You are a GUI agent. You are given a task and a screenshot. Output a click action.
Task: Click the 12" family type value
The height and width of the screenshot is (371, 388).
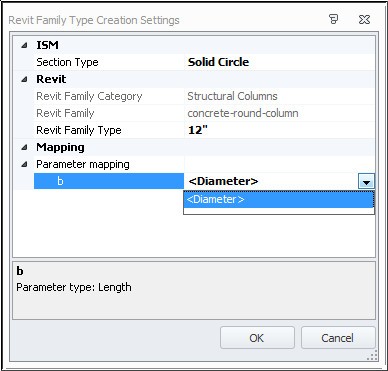tap(198, 130)
